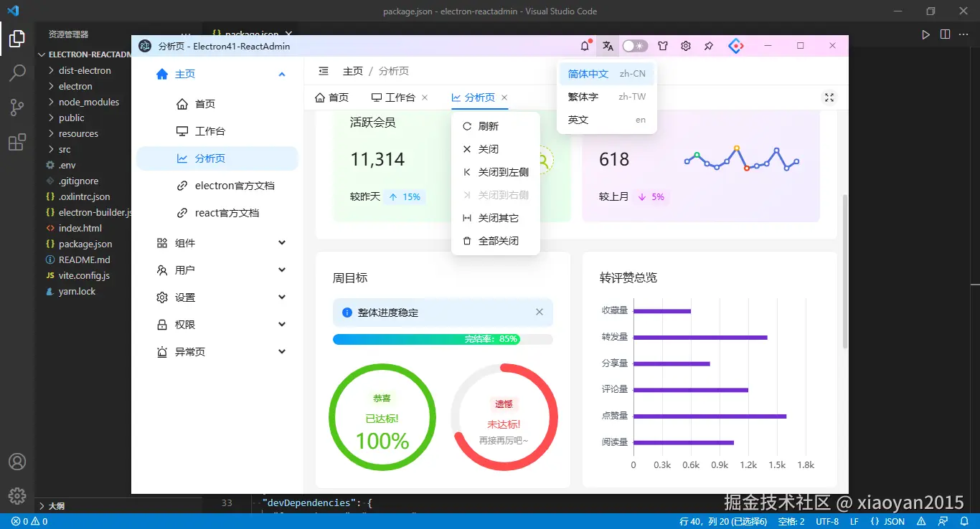Open README.md in VS Code explorer
Viewport: 980px width, 529px height.
(x=83, y=259)
